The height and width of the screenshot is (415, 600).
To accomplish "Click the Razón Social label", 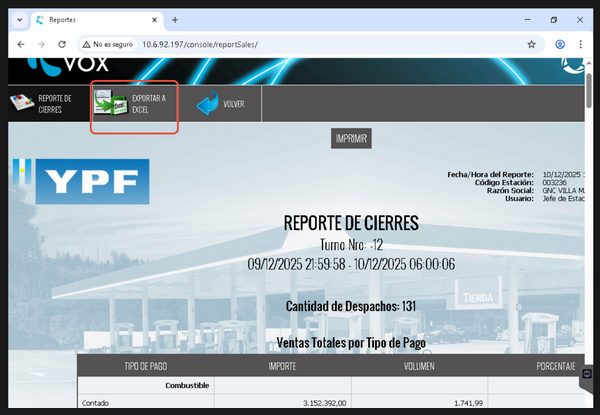I will [x=510, y=190].
